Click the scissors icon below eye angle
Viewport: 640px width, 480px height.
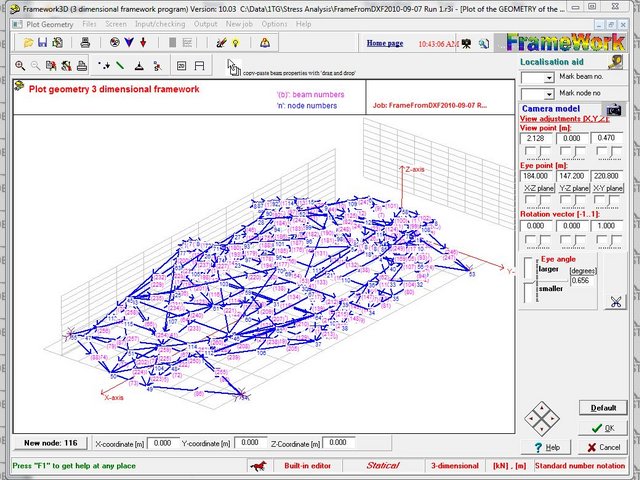click(x=615, y=300)
